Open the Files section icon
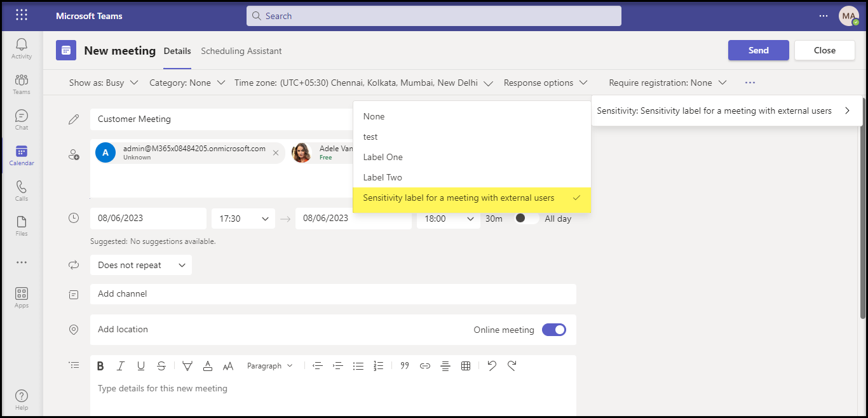Screen dimensions: 868x418 pyautogui.click(x=22, y=226)
